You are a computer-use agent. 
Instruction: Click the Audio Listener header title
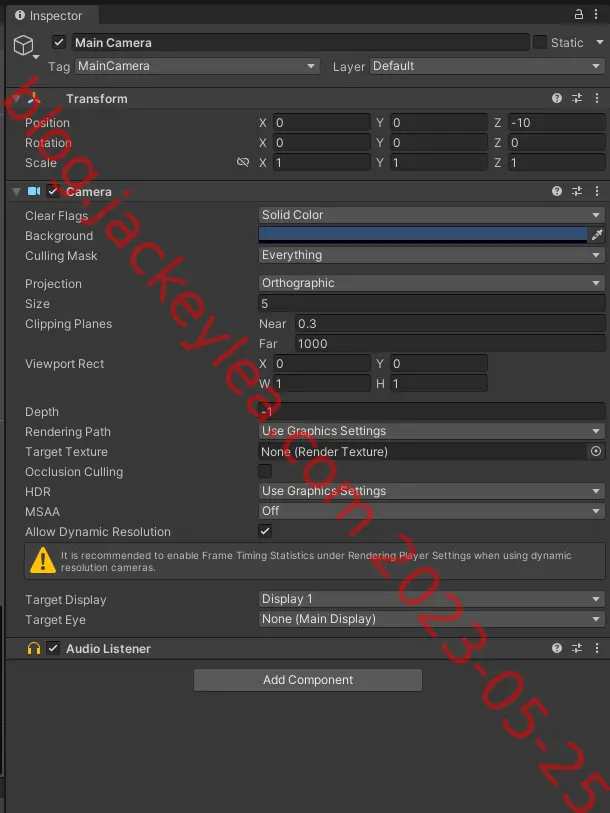108,649
